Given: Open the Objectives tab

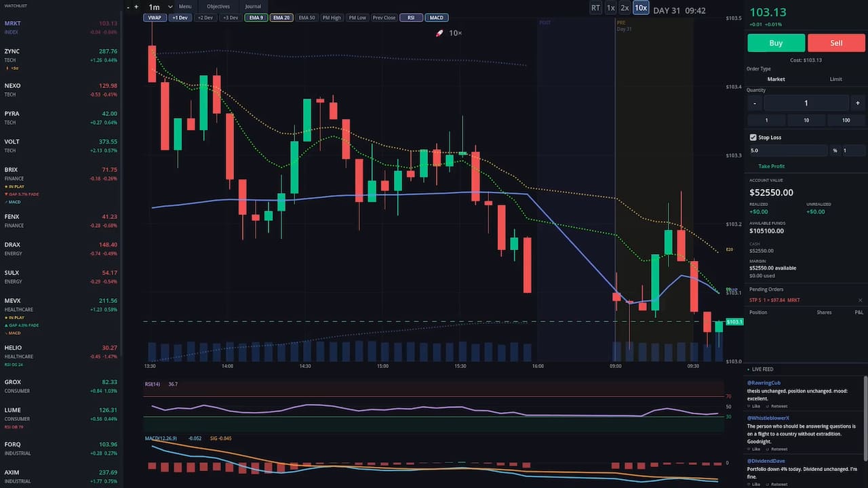Looking at the screenshot, I should (218, 7).
